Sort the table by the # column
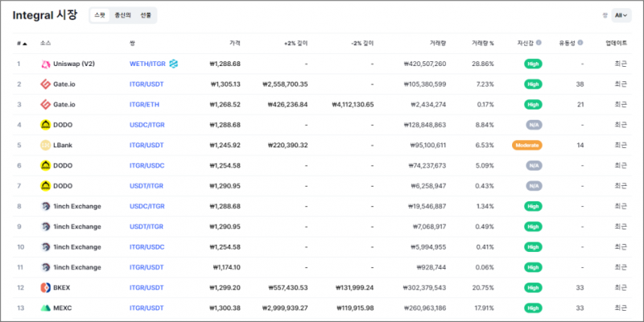This screenshot has height=322, width=644. coord(21,43)
